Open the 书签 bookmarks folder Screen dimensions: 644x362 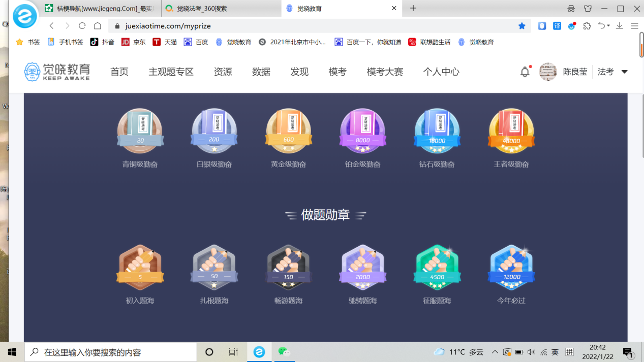(28, 42)
